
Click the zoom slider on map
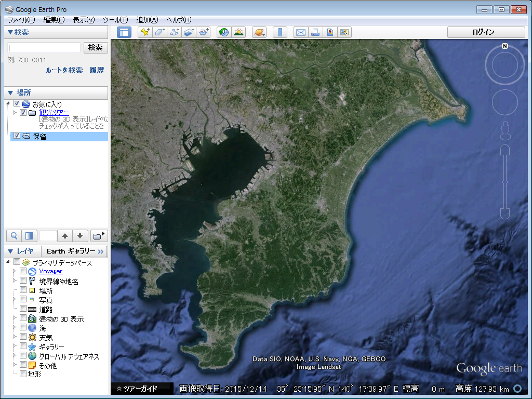[x=505, y=182]
